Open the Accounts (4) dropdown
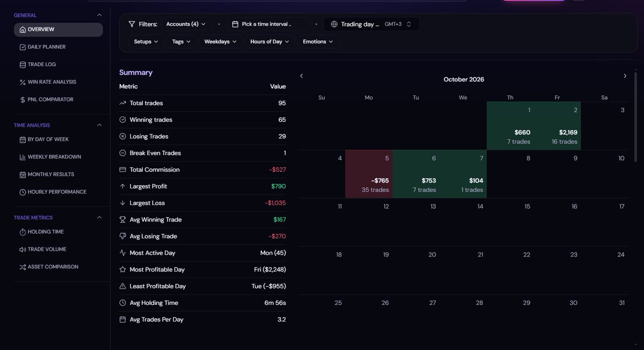 coord(186,24)
